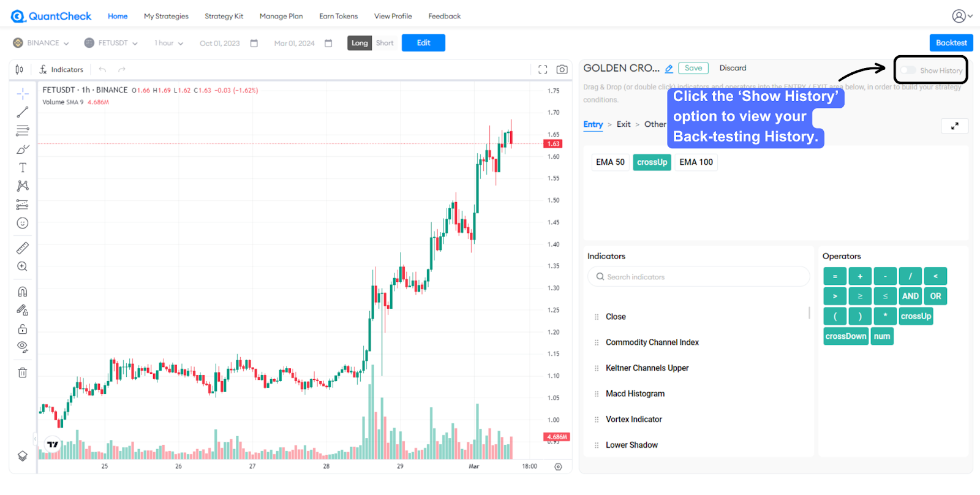The width and height of the screenshot is (980, 495).
Task: Delete drawings with the trash icon
Action: pyautogui.click(x=23, y=372)
